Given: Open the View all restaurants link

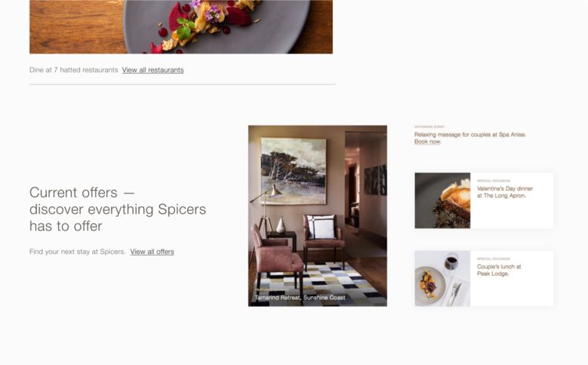Looking at the screenshot, I should (152, 70).
